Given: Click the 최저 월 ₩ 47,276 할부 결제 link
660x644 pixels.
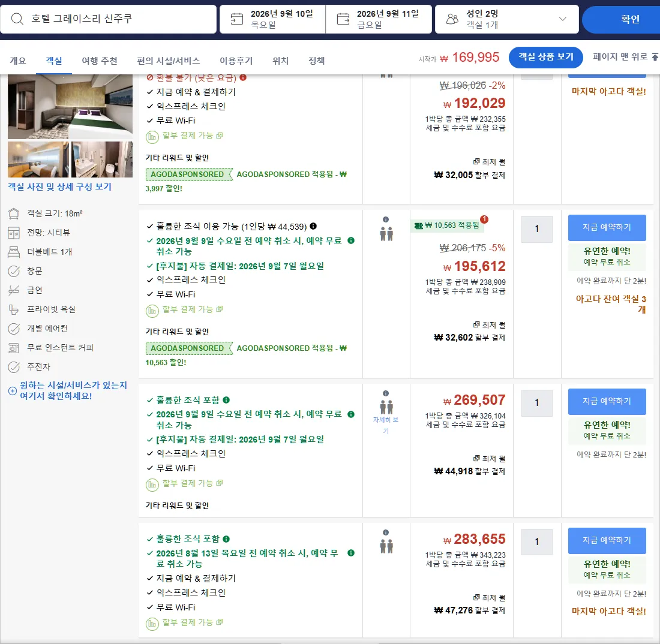Looking at the screenshot, I should (x=470, y=604).
